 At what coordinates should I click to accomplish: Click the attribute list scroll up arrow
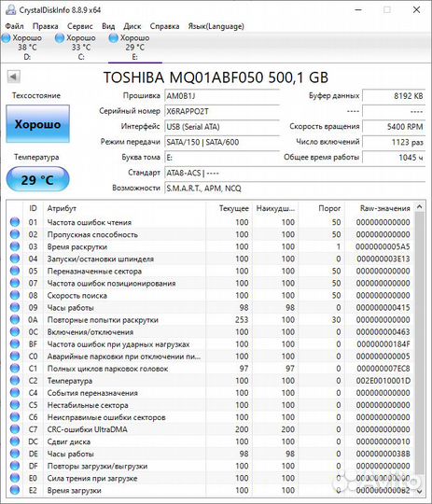click(x=419, y=207)
